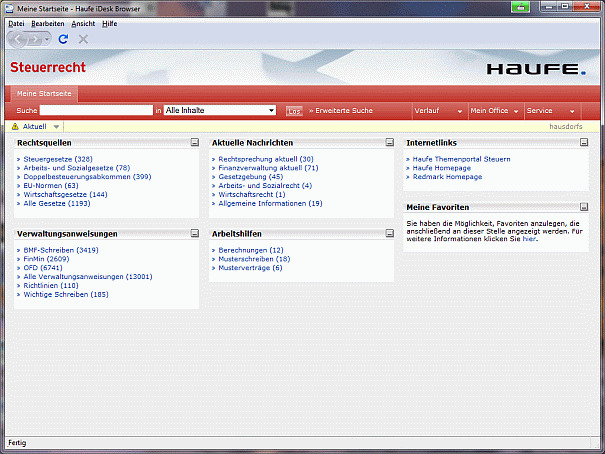Open Doppelbesteuerungsabkommen (399)

coord(87,177)
